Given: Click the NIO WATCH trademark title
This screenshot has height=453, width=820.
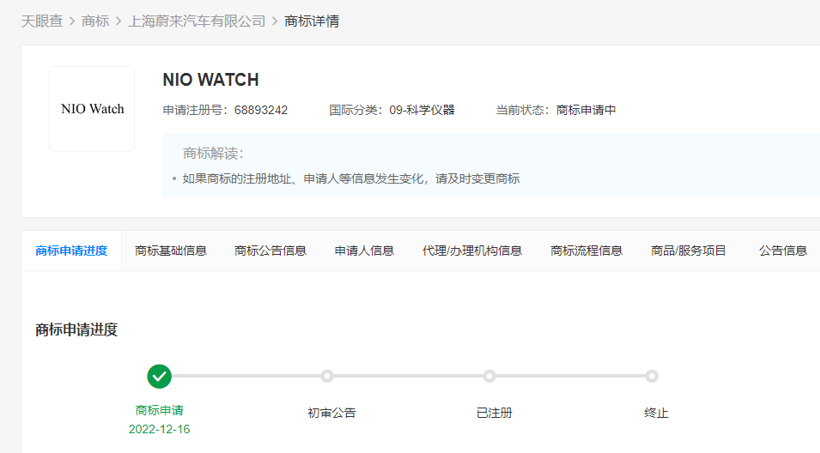Looking at the screenshot, I should [210, 80].
